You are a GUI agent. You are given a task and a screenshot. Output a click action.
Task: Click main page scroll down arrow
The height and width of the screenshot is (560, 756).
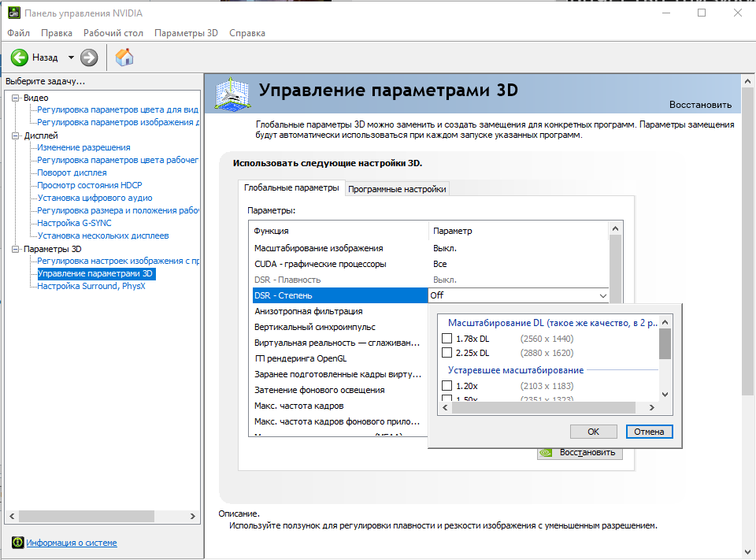748,552
